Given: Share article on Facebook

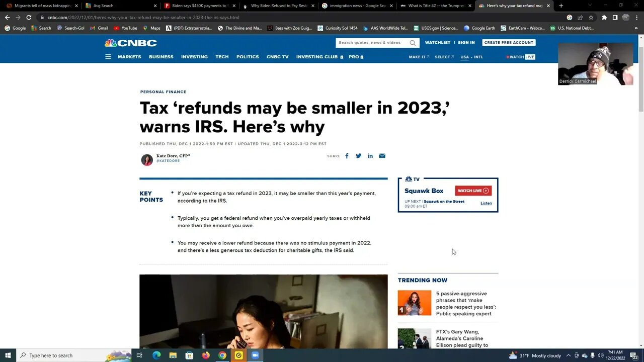Looking at the screenshot, I should (x=347, y=156).
